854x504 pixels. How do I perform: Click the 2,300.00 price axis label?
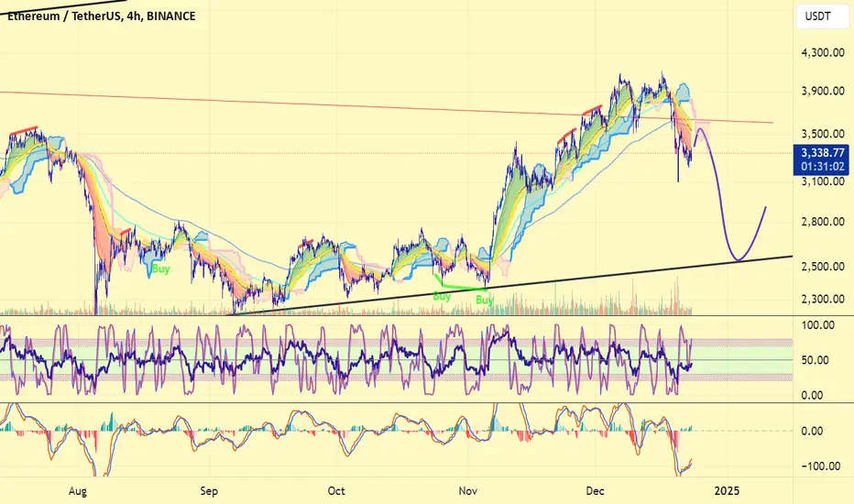[x=823, y=299]
